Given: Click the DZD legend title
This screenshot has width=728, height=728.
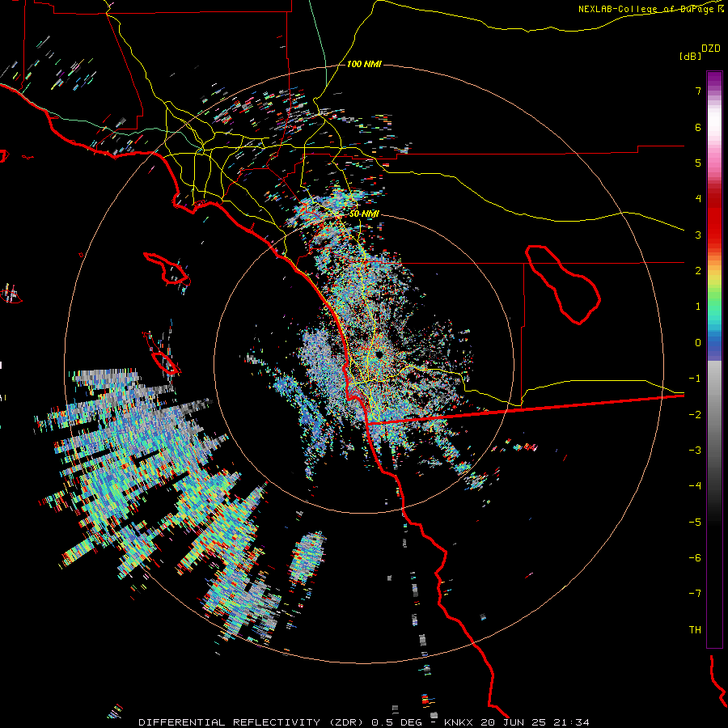Looking at the screenshot, I should click(711, 49).
